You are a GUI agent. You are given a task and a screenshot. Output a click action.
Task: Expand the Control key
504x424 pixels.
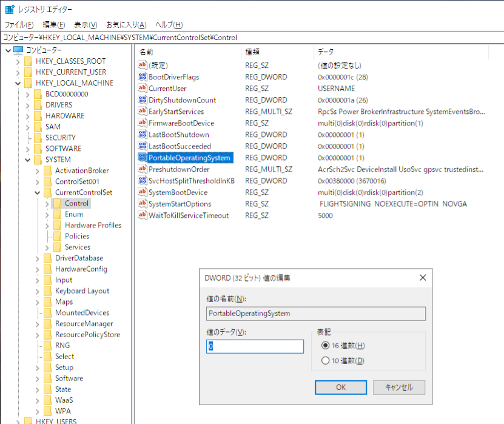point(47,204)
